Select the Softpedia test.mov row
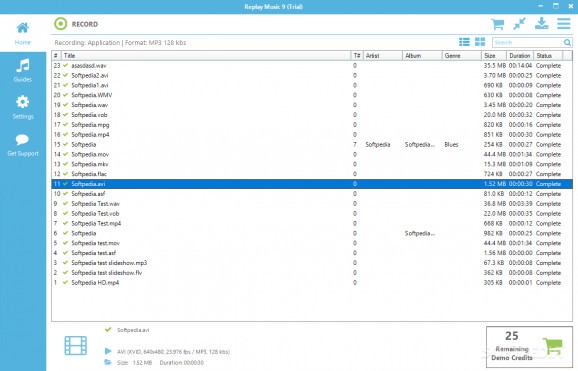 tap(312, 243)
